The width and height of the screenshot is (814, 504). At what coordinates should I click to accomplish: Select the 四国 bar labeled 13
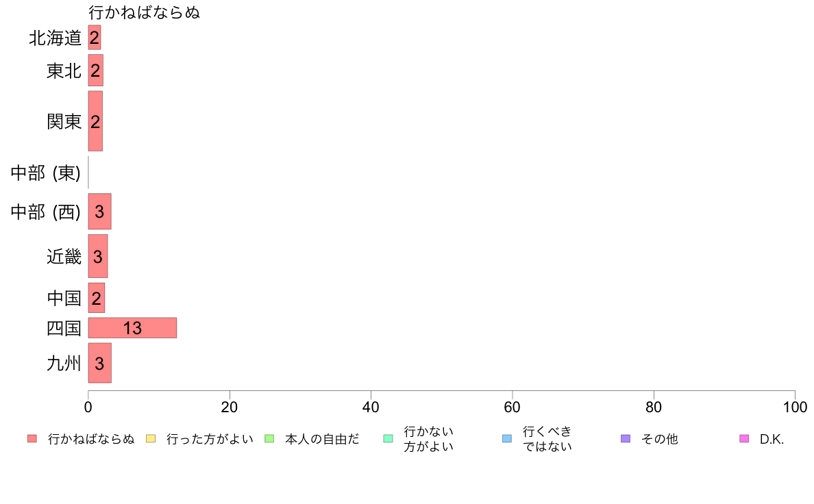pyautogui.click(x=132, y=328)
